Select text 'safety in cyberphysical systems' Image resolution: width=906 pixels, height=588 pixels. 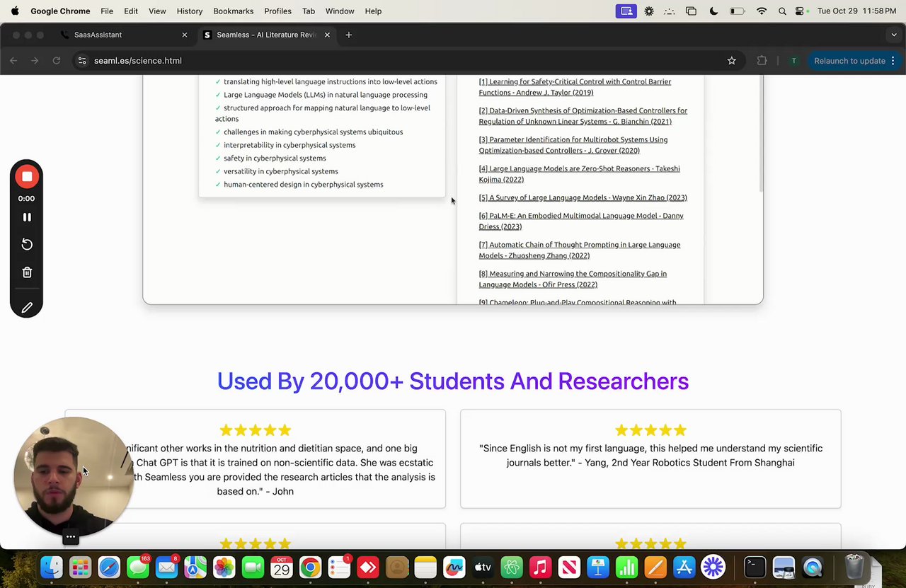[x=275, y=158]
